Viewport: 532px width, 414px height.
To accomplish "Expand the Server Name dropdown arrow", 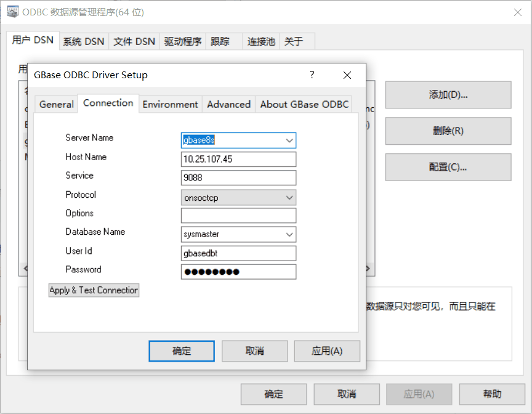I will [x=289, y=140].
